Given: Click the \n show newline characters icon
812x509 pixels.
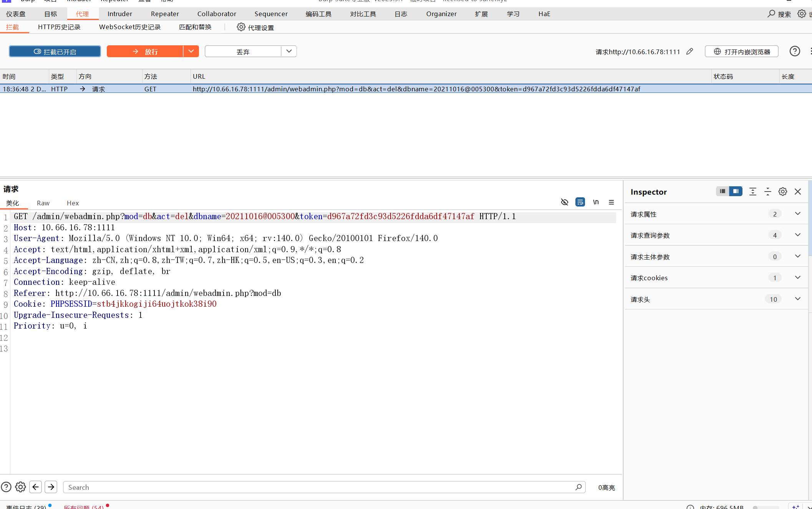Looking at the screenshot, I should pos(596,202).
